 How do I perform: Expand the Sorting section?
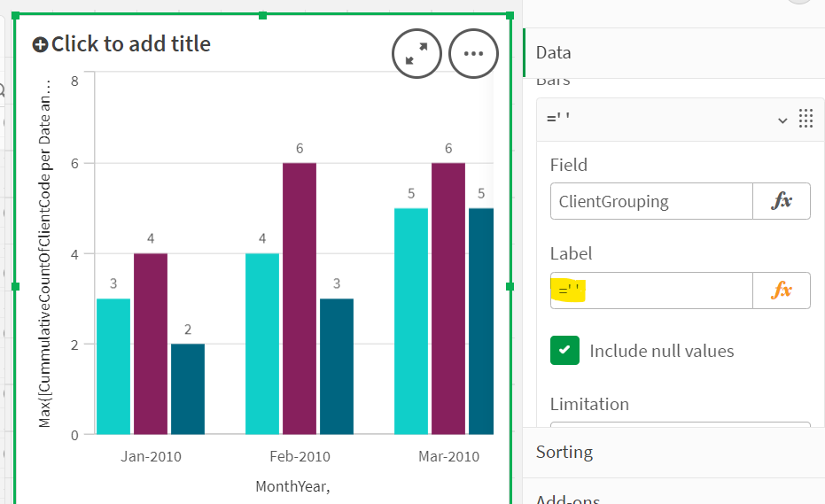pos(564,452)
